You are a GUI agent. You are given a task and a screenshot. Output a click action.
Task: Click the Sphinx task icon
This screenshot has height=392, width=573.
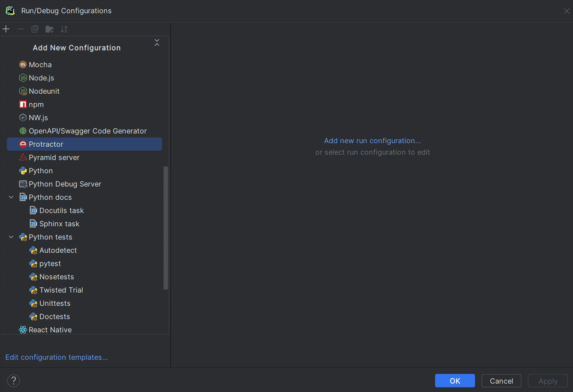coord(34,224)
